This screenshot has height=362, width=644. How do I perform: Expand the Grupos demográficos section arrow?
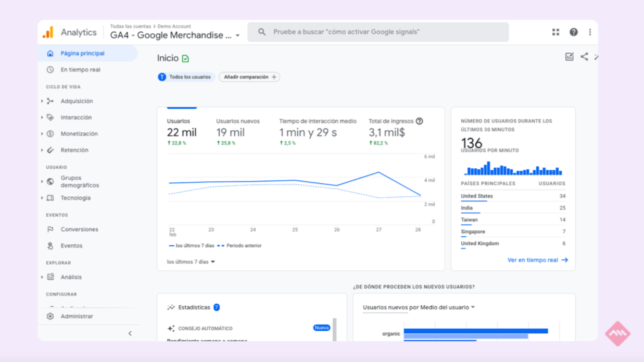tap(42, 181)
